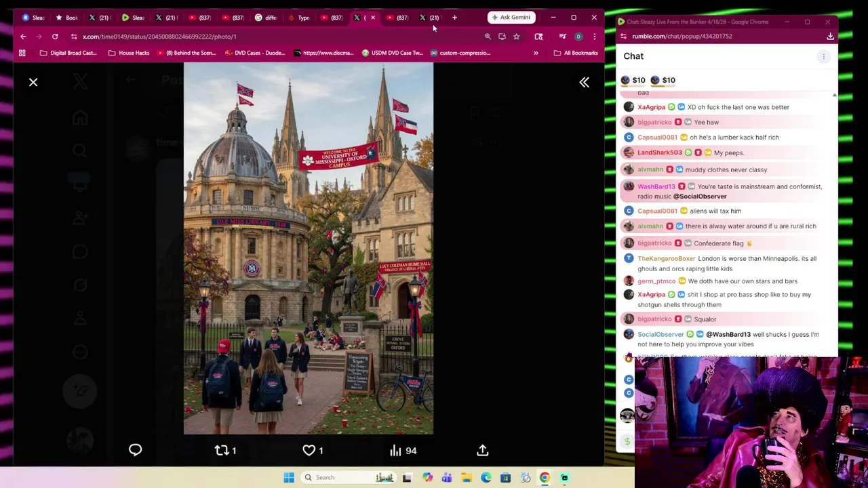Close the active X tab
This screenshot has width=868, height=488.
(373, 18)
